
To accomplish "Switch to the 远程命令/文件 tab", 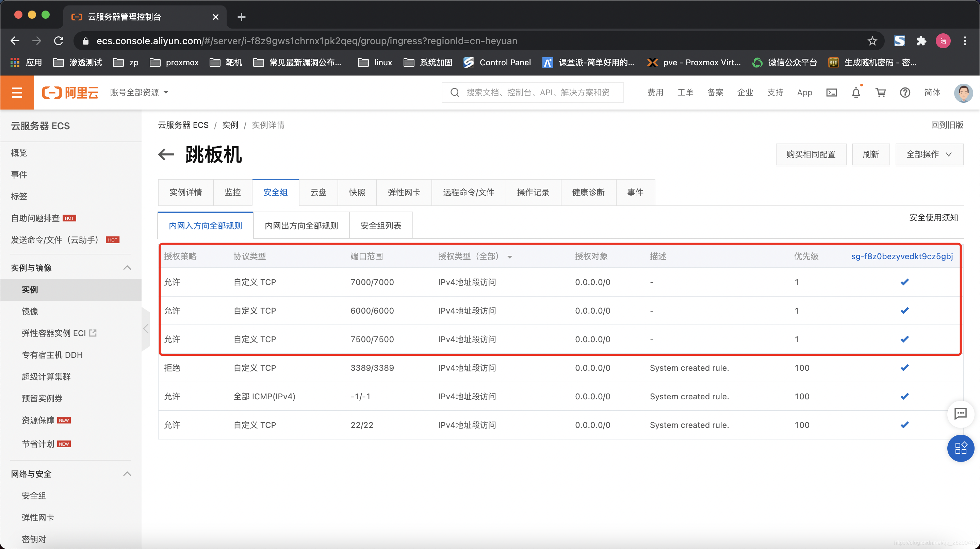I will (468, 193).
